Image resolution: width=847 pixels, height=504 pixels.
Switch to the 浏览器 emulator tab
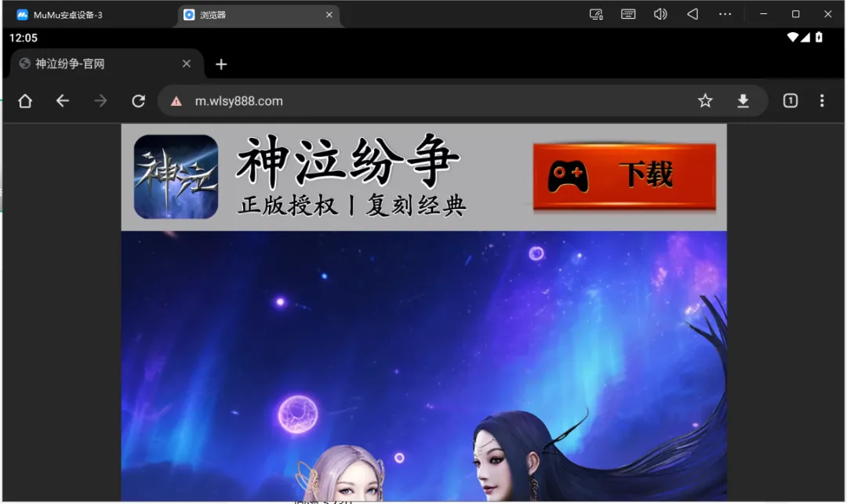pos(258,15)
